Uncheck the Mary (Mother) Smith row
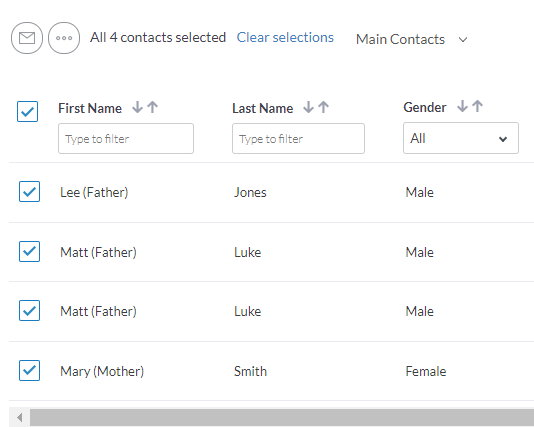 (x=29, y=370)
